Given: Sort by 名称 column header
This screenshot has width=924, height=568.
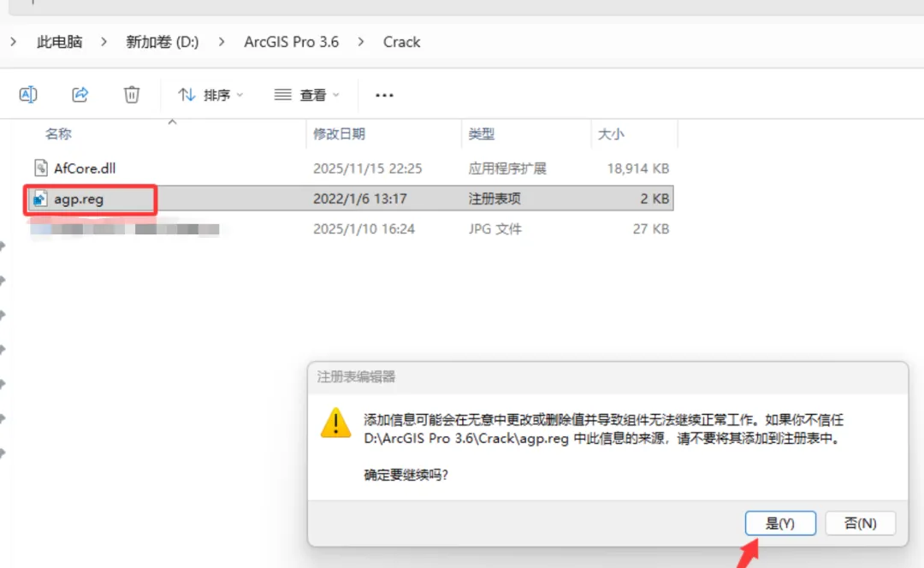Looking at the screenshot, I should click(58, 133).
